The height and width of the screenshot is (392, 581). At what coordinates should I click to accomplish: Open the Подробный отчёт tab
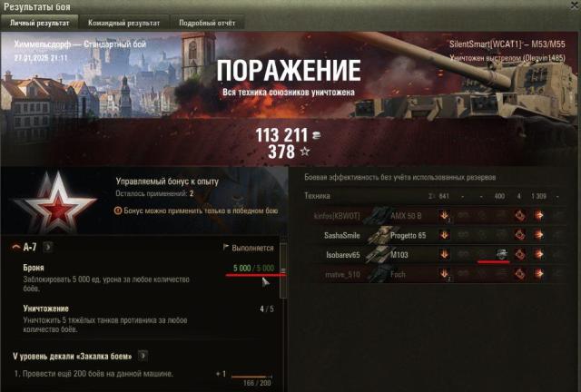(207, 23)
